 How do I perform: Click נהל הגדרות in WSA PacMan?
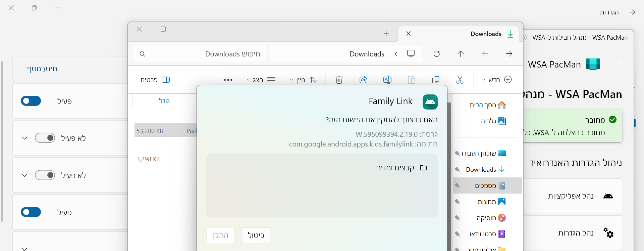pos(573,233)
